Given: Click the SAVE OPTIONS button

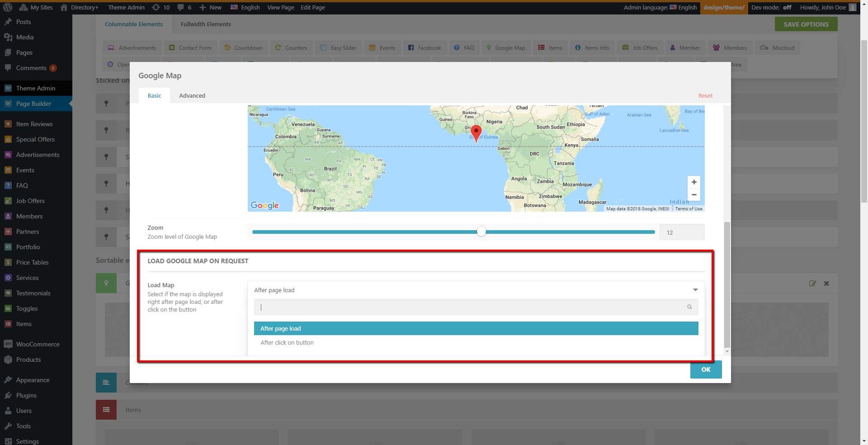Looking at the screenshot, I should click(x=806, y=24).
